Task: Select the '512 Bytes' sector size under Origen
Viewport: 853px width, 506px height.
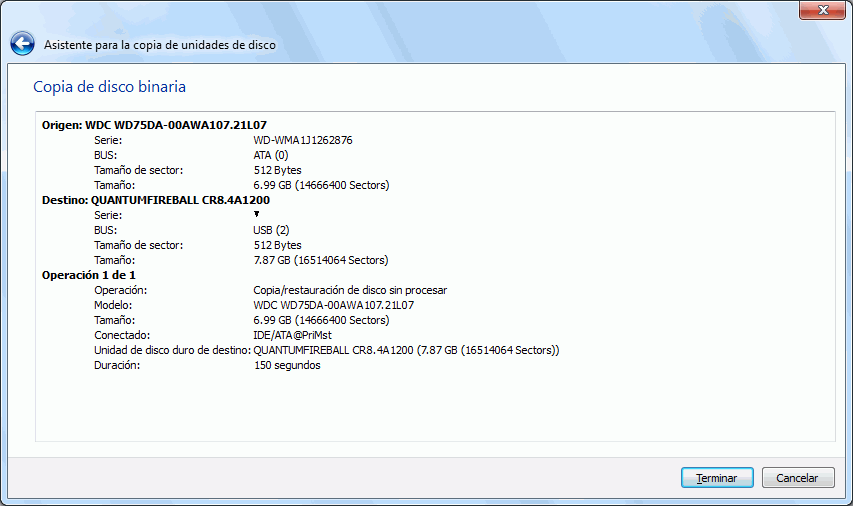Action: 277,170
